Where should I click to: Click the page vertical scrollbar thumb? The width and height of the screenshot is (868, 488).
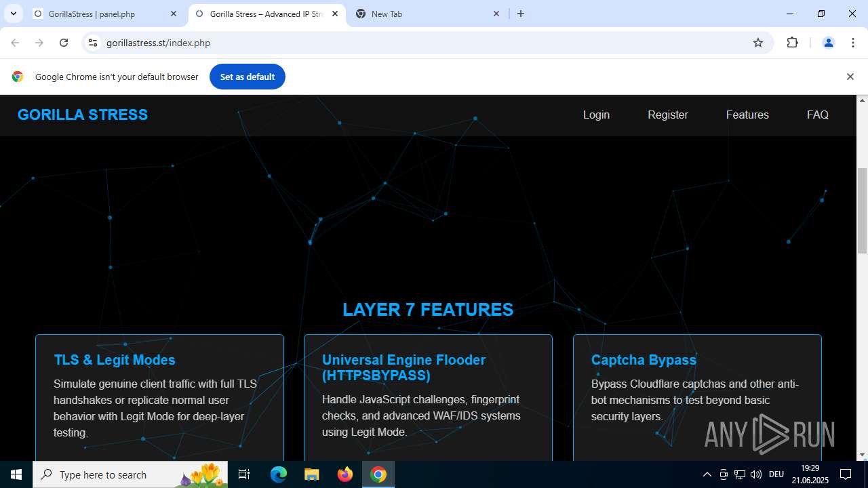click(x=862, y=210)
